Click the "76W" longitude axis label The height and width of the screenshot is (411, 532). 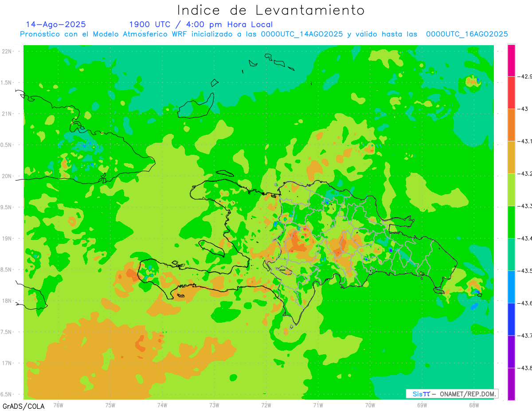pyautogui.click(x=58, y=405)
